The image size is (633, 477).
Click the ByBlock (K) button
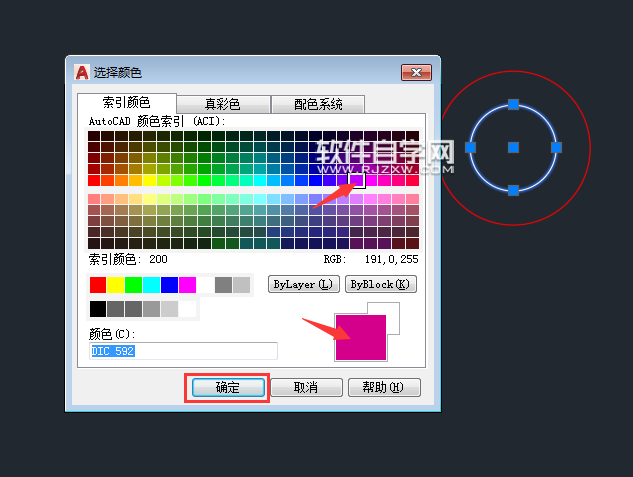click(381, 284)
